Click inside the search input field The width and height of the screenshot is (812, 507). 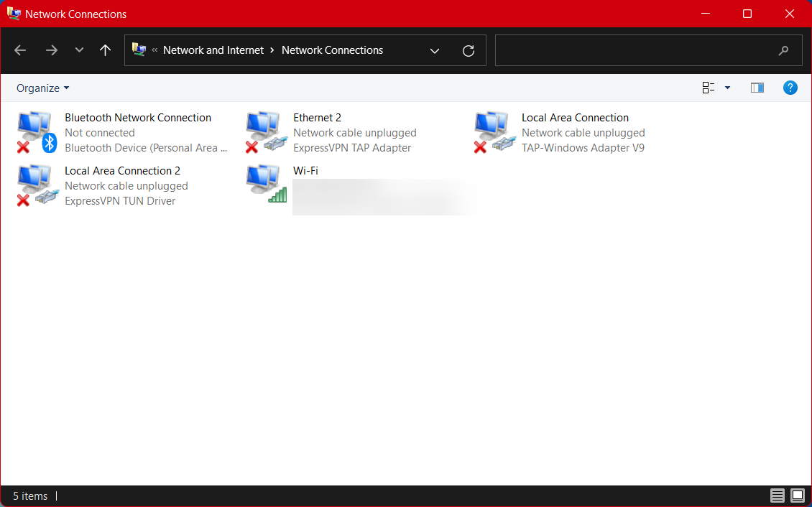point(632,50)
